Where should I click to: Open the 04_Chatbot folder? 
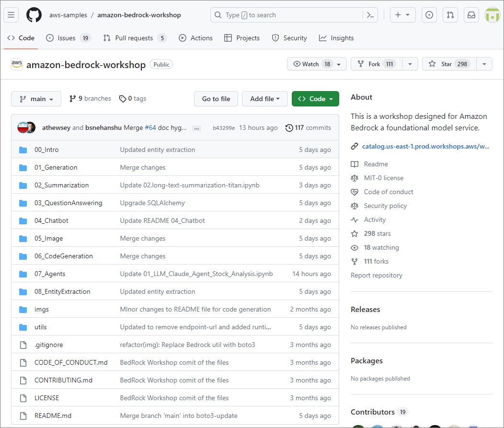[x=51, y=220]
